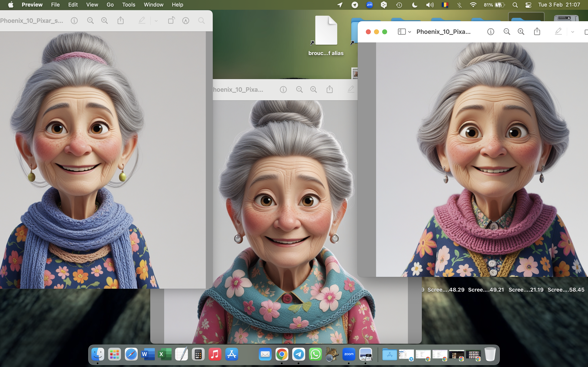The height and width of the screenshot is (367, 588).
Task: Open the View menu
Action: (x=92, y=5)
